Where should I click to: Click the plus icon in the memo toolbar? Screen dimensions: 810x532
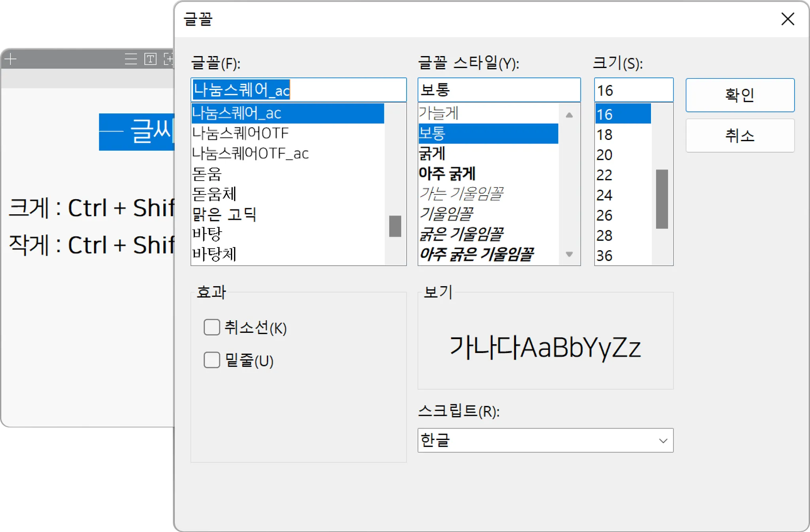11,59
